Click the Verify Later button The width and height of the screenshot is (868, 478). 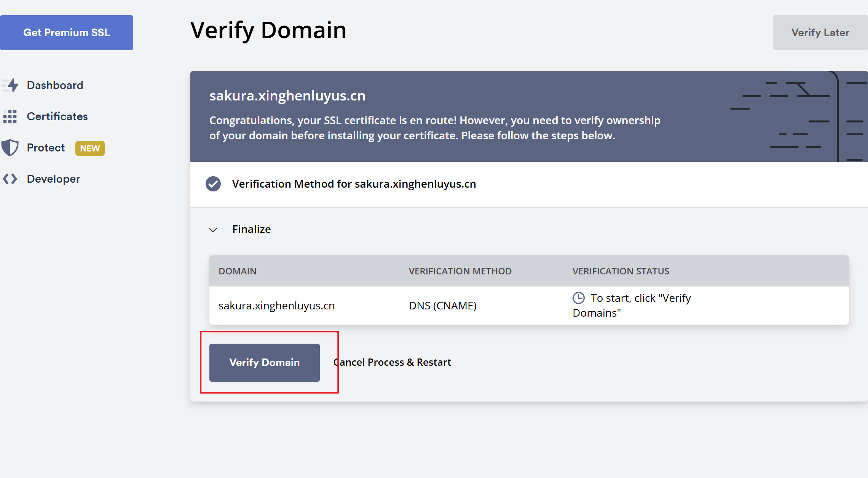click(820, 33)
